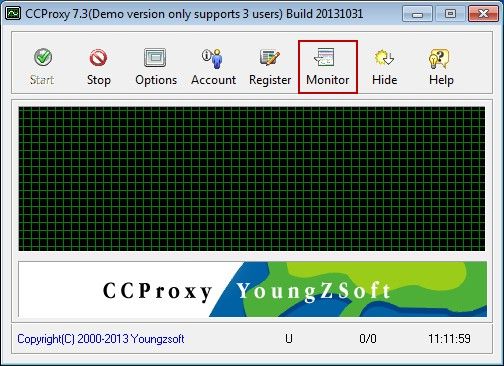Close the CCProxy window

click(x=483, y=14)
